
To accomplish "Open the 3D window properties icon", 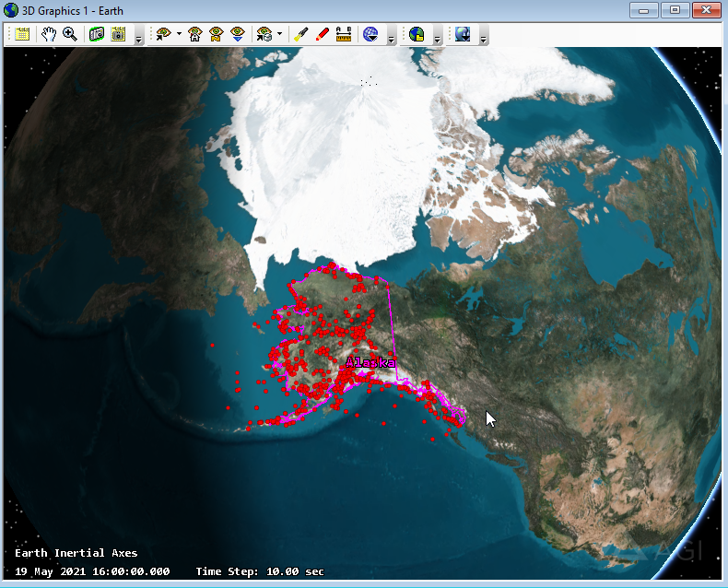I will click(x=22, y=34).
